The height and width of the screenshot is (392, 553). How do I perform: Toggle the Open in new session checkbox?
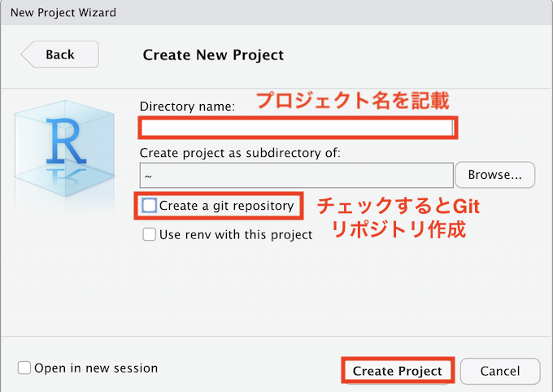pos(24,368)
